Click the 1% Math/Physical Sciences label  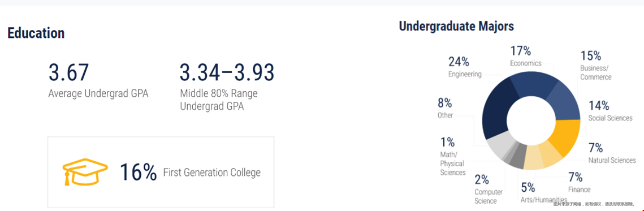pyautogui.click(x=453, y=157)
